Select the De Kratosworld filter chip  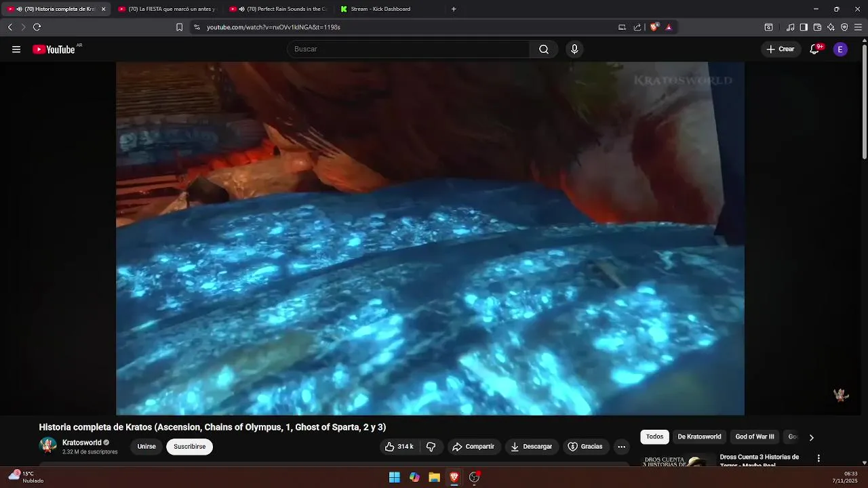tap(699, 437)
